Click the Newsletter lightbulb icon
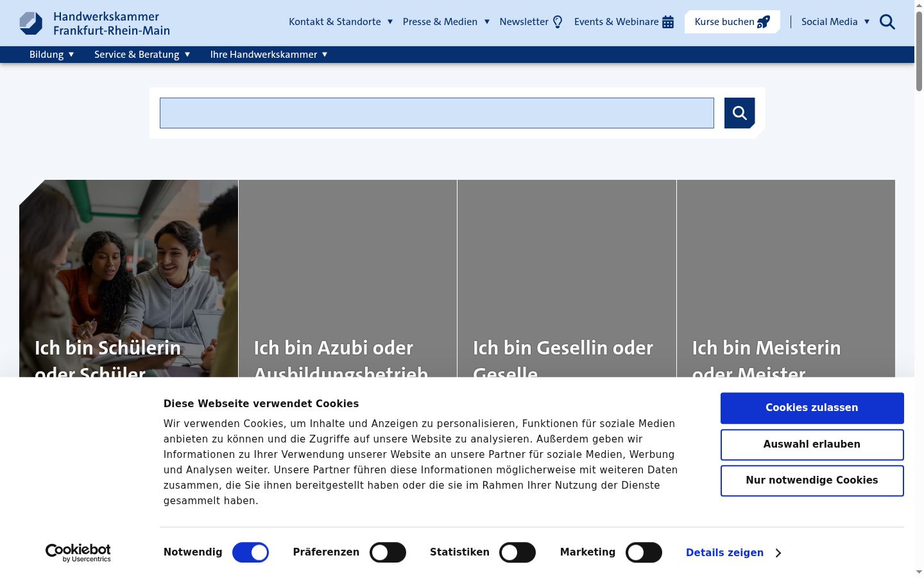 coord(558,22)
